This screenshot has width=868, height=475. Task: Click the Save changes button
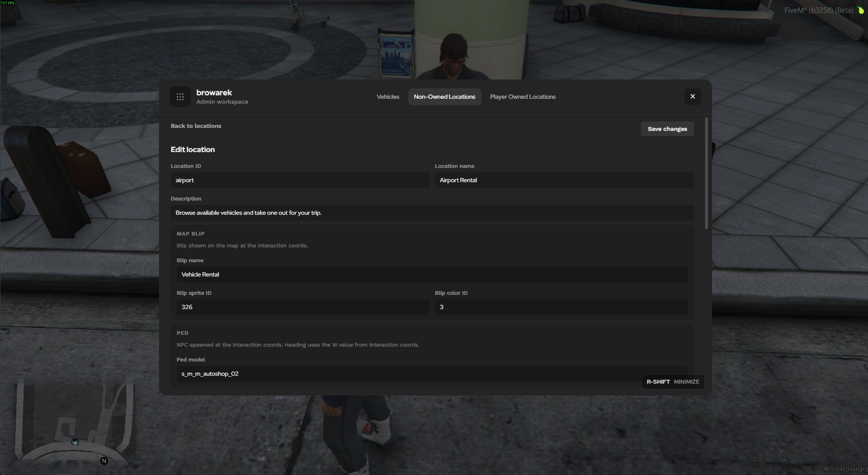(x=667, y=129)
